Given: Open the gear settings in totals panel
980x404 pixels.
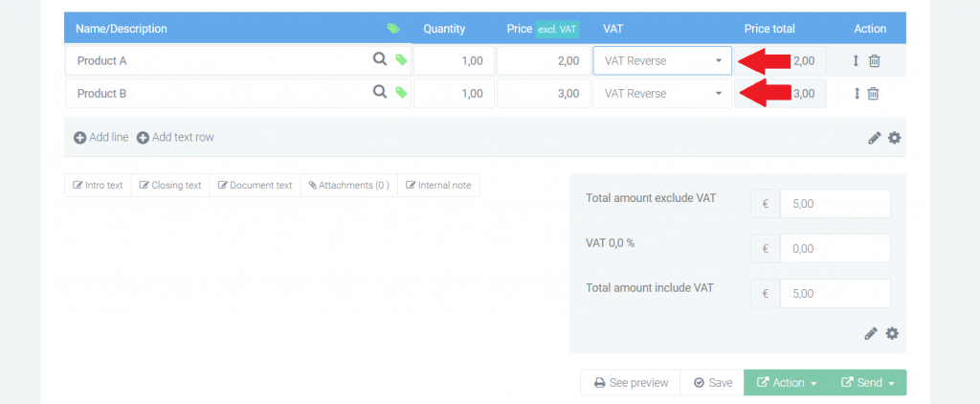Looking at the screenshot, I should point(893,334).
